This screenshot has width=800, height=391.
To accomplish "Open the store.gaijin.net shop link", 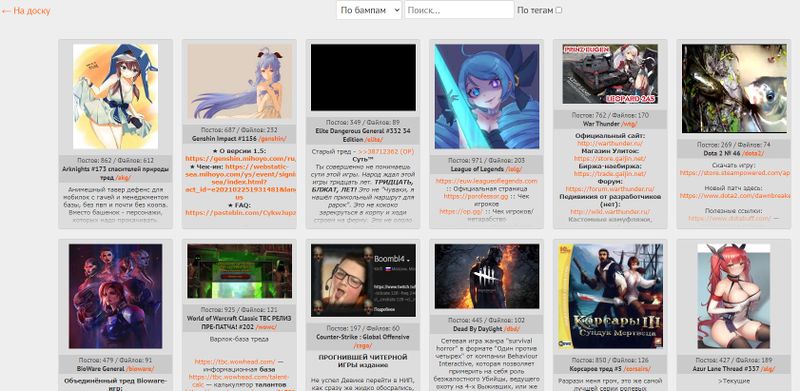I will point(610,159).
